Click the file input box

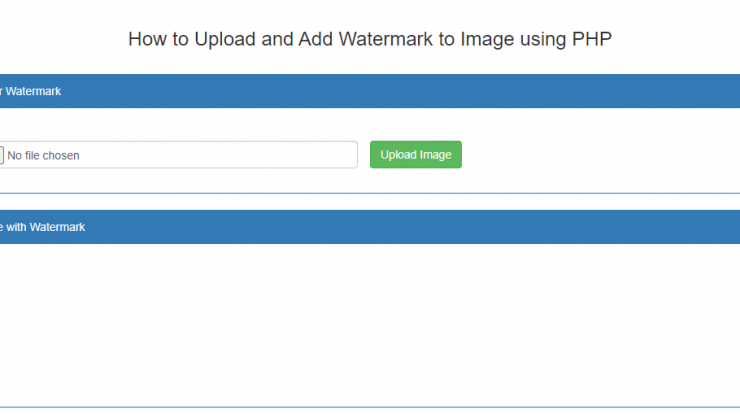coord(178,154)
